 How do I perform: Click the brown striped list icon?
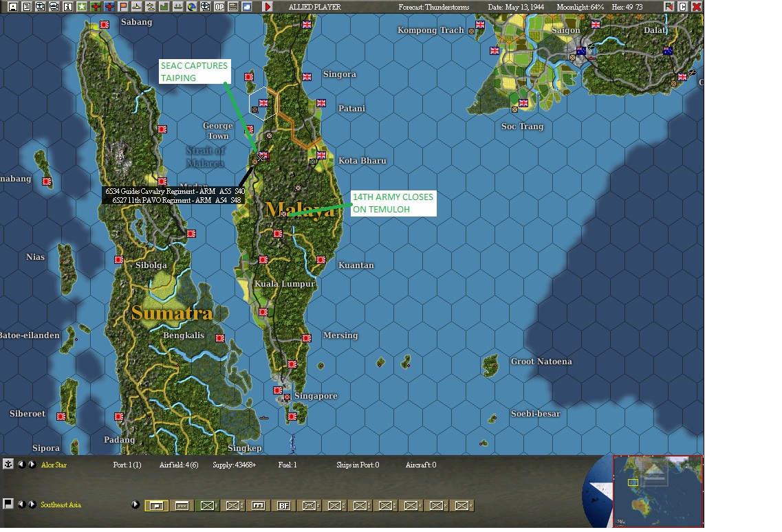pos(233,7)
